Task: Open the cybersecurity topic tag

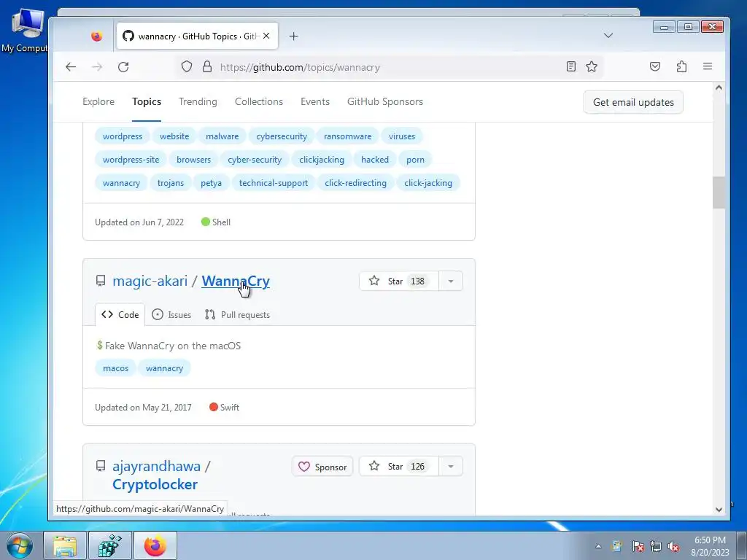Action: pyautogui.click(x=282, y=136)
